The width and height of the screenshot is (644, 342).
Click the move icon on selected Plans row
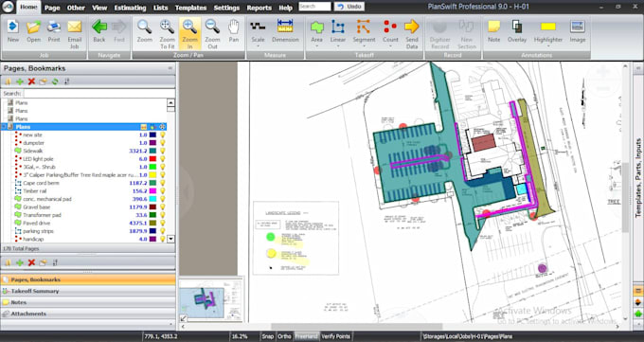pyautogui.click(x=162, y=127)
